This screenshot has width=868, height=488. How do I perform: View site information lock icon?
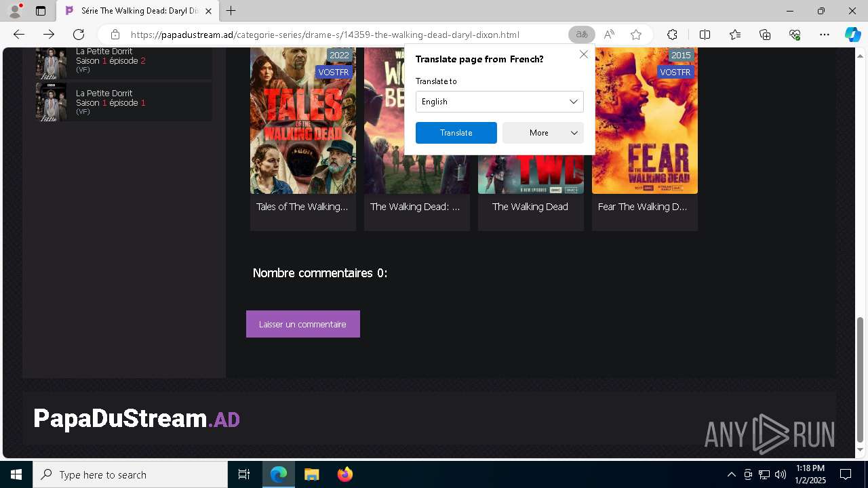point(115,35)
